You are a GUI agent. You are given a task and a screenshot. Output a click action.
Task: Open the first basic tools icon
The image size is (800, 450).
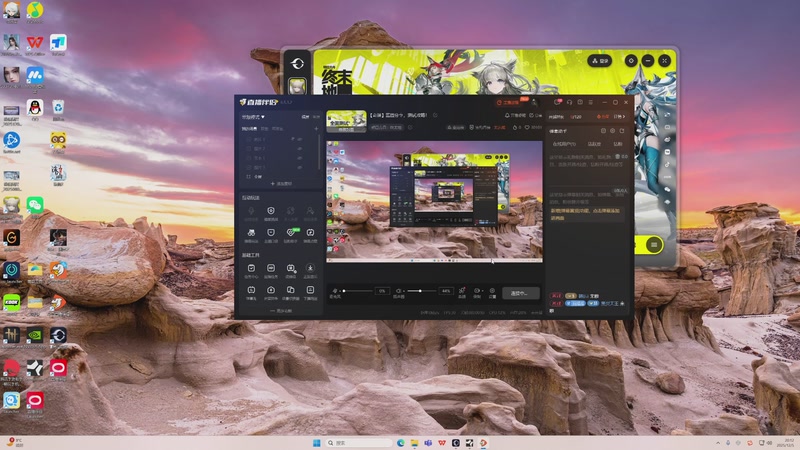point(251,268)
